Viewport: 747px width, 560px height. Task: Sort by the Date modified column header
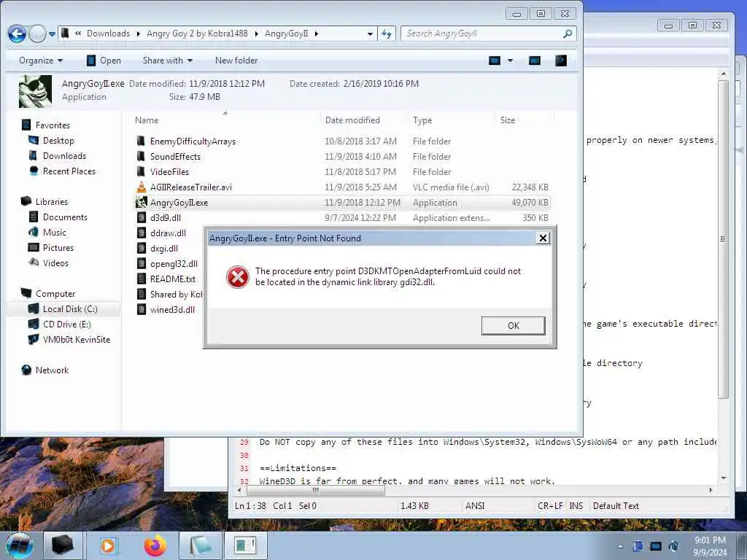coord(352,120)
